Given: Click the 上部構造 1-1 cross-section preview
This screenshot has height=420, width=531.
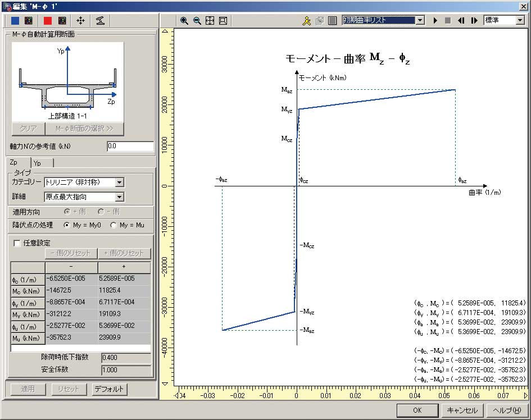Looking at the screenshot, I should click(x=68, y=82).
